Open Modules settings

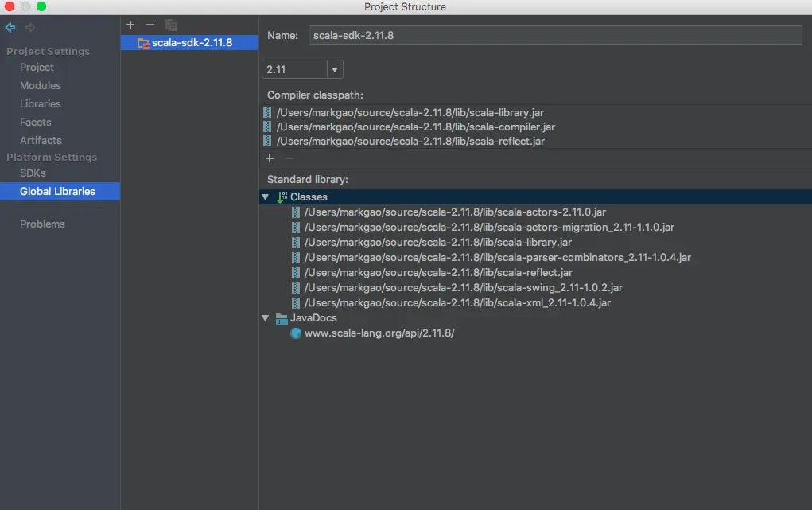tap(41, 85)
